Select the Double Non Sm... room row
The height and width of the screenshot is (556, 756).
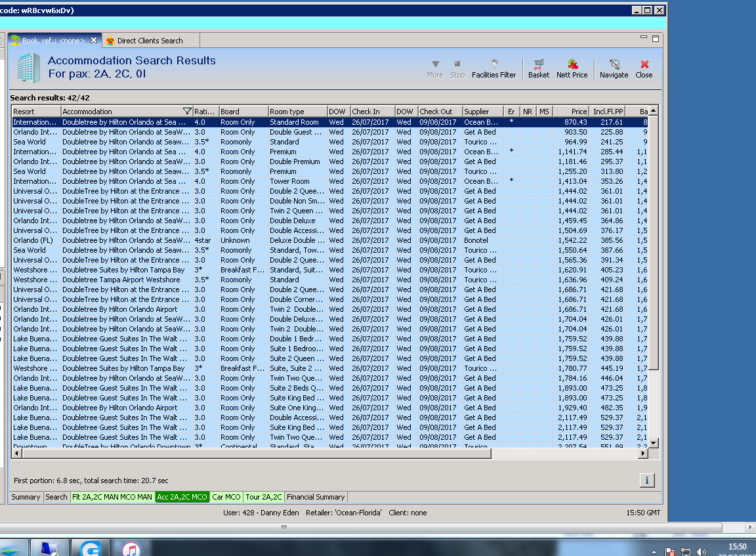coord(330,201)
